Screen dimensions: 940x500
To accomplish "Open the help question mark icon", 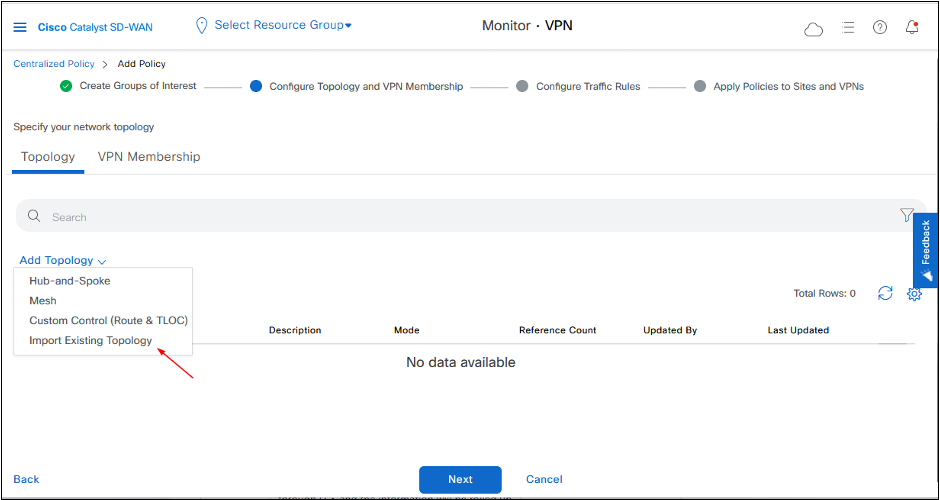I will tap(879, 27).
